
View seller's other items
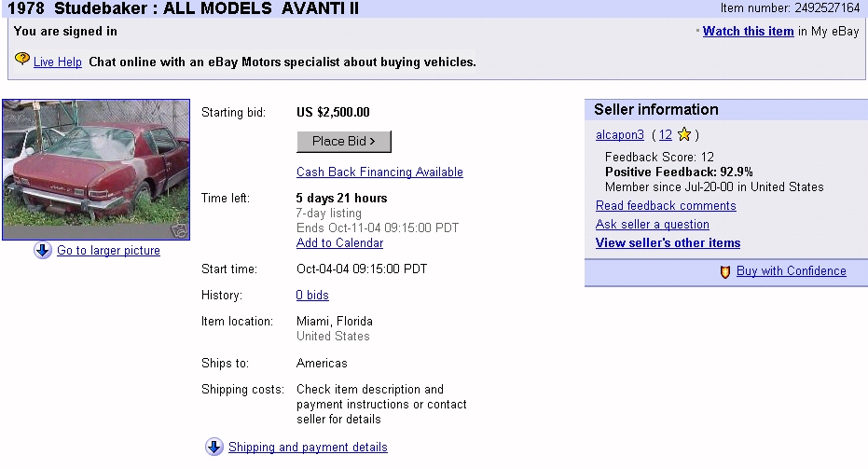tap(668, 243)
